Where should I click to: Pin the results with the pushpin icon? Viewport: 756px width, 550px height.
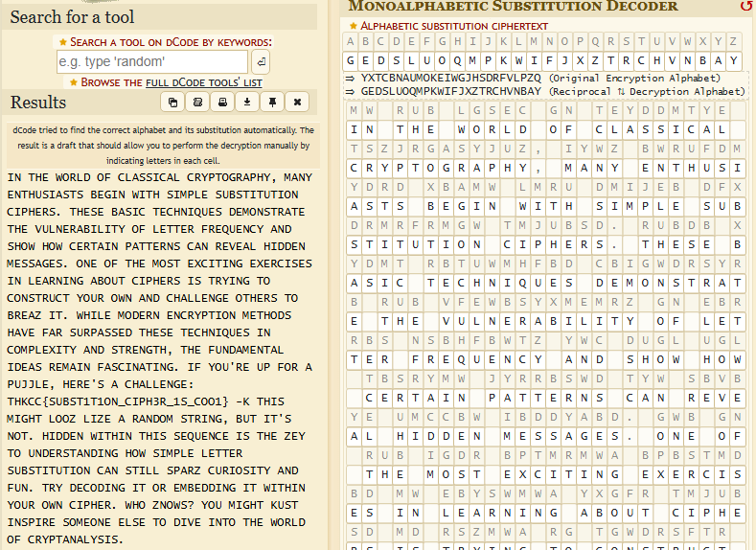272,103
